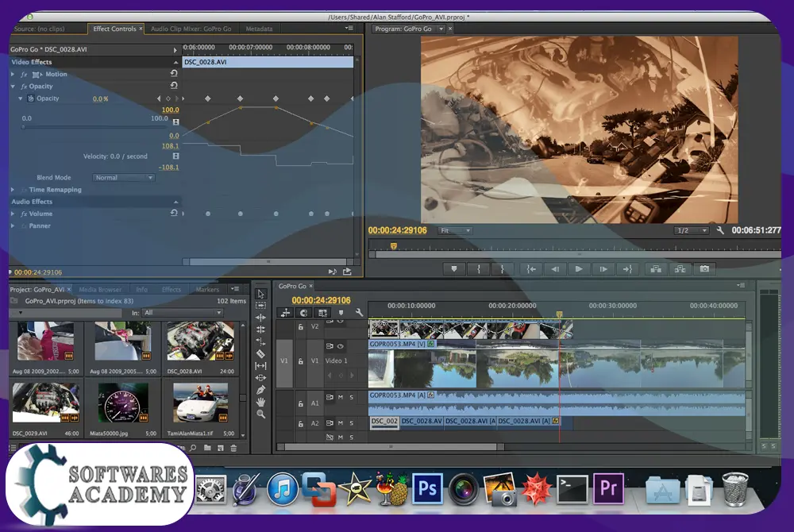
Task: Open Blend Mode Normal dropdown
Action: [x=124, y=178]
